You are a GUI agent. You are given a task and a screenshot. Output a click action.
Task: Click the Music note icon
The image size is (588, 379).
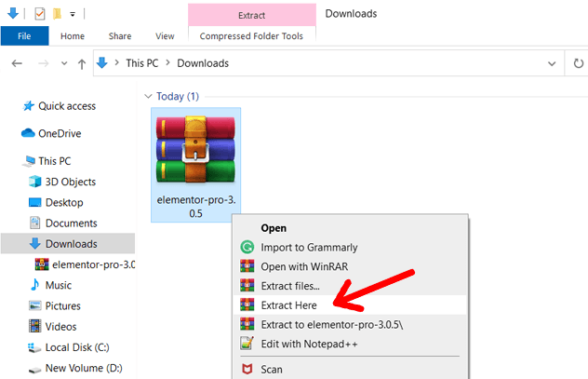coord(34,285)
